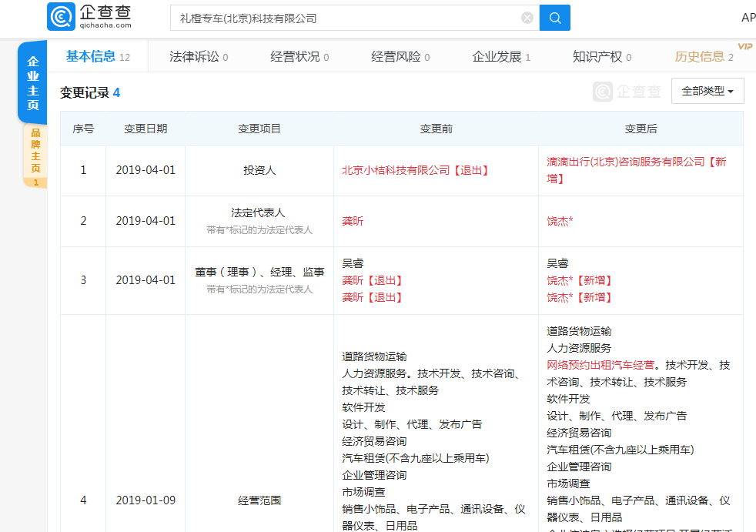Screen dimensions: 756x532
Task: Click the 变更记录 section heading
Action: point(89,92)
